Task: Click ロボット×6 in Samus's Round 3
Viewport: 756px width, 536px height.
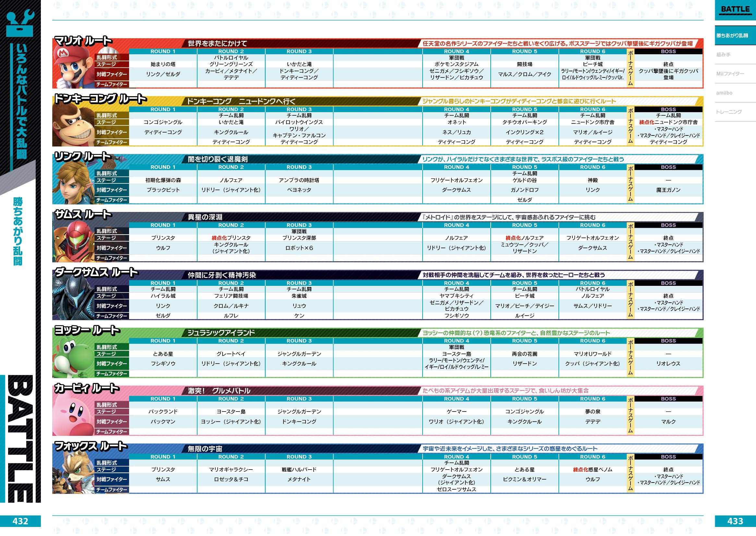Action: (x=299, y=248)
